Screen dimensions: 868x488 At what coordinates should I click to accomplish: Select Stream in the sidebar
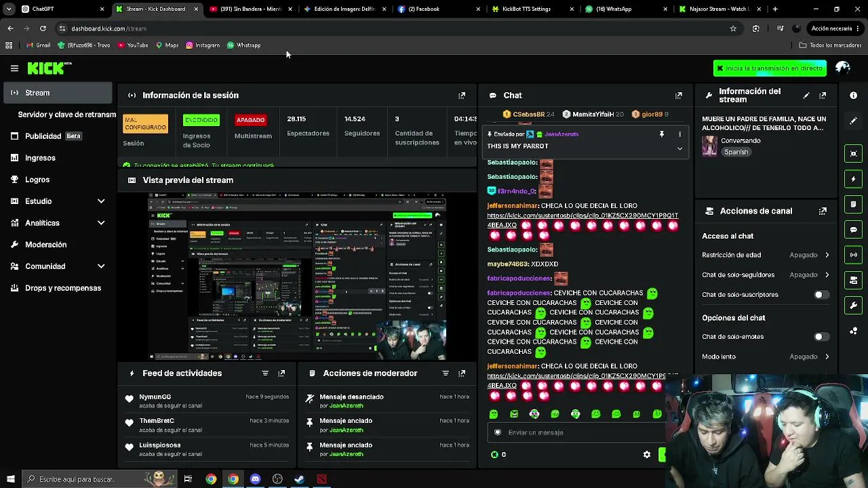pyautogui.click(x=58, y=93)
